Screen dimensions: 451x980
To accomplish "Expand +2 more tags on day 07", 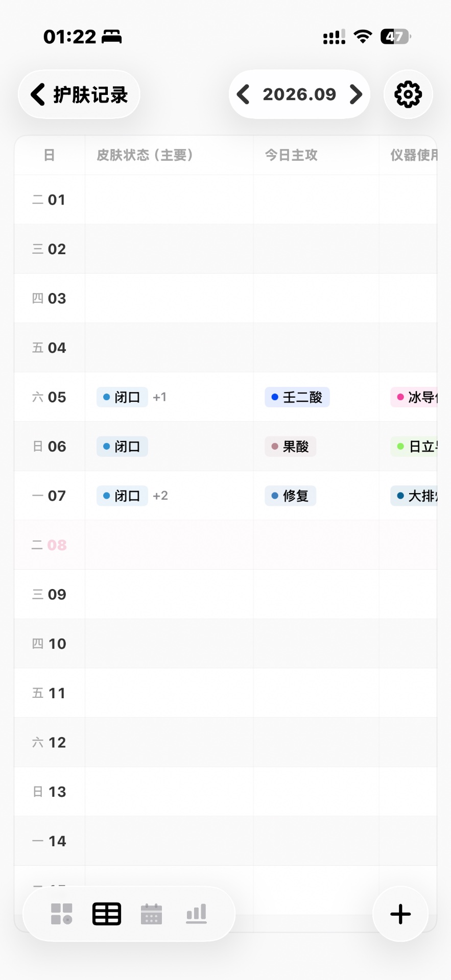I will pyautogui.click(x=160, y=496).
